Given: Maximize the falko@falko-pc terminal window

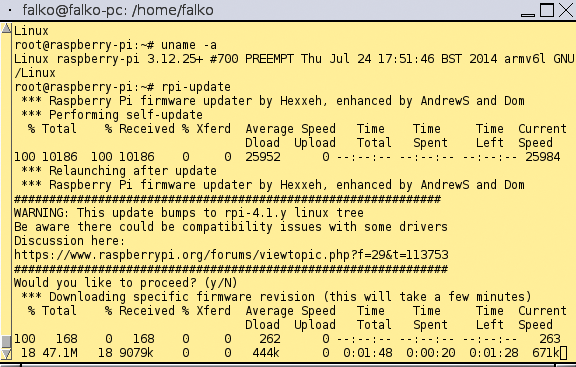Looking at the screenshot, I should point(547,10).
